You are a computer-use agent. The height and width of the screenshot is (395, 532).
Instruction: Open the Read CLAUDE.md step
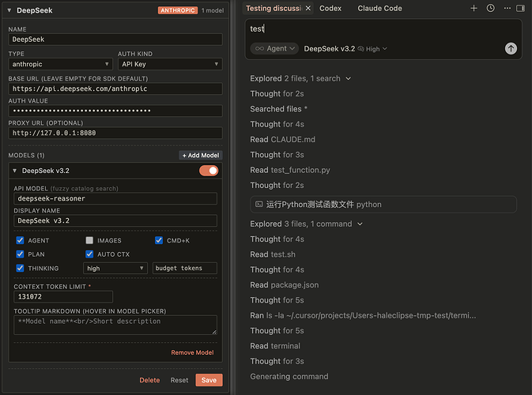pos(282,139)
